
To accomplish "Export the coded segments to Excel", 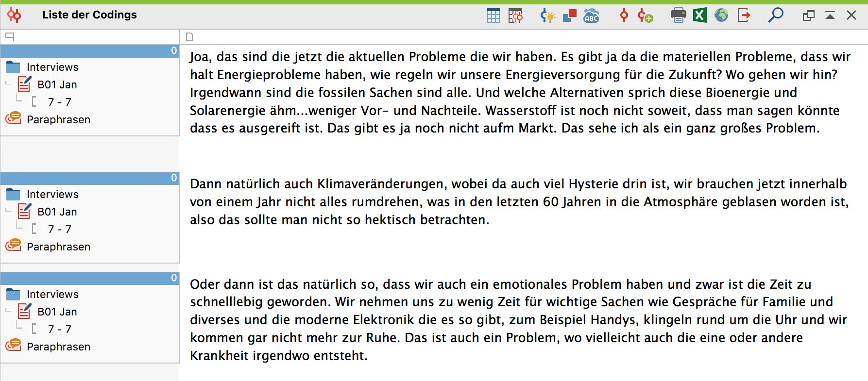I will (x=699, y=16).
